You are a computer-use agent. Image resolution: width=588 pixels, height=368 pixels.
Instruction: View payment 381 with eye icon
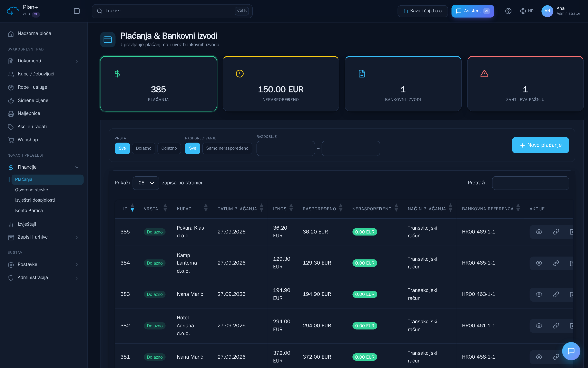tap(539, 357)
